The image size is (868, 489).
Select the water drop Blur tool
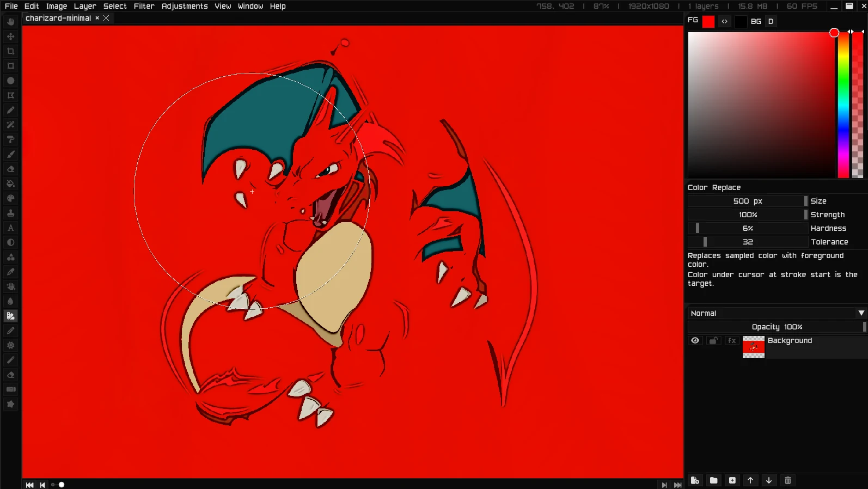(x=10, y=301)
